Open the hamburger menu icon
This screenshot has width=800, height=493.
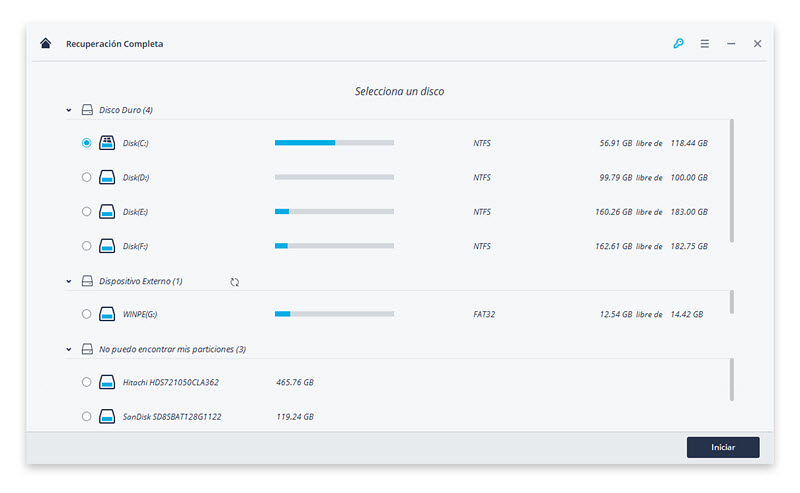(705, 44)
